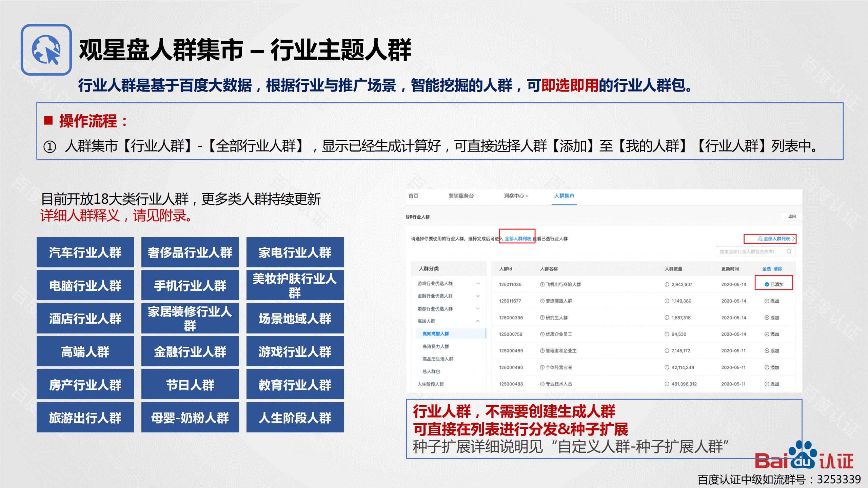The width and height of the screenshot is (868, 488).
Task: Switch to the 营销服务台 tab
Action: click(x=461, y=196)
